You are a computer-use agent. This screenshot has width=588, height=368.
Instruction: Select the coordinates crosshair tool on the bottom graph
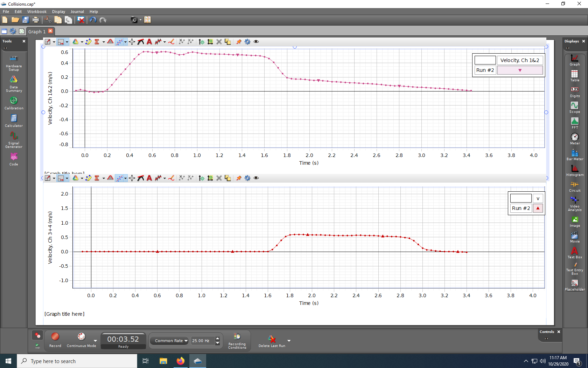point(132,178)
